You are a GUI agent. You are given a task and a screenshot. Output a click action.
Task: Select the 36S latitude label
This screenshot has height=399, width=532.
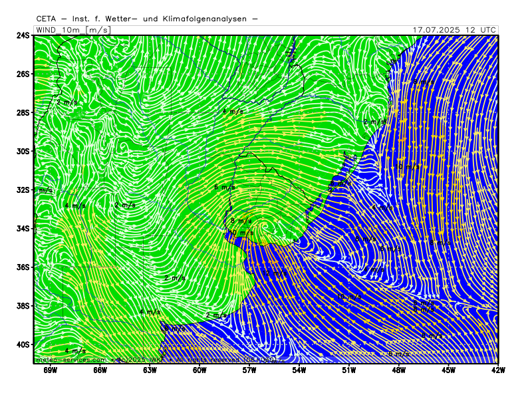click(23, 267)
